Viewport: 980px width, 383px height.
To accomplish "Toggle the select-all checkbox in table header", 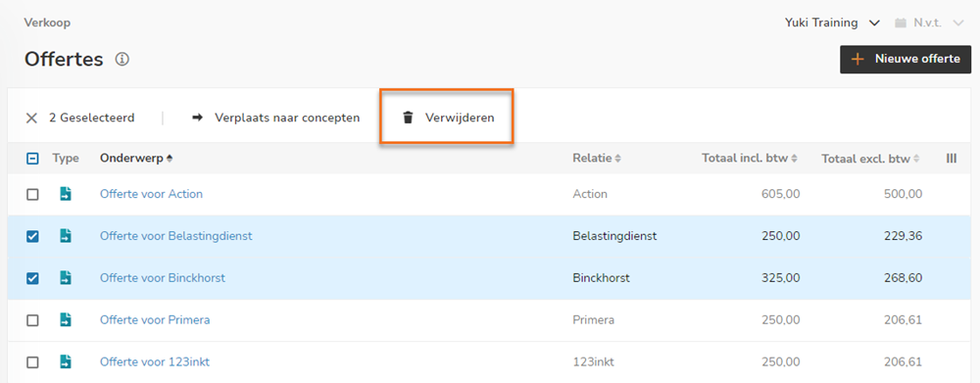I will point(32,159).
